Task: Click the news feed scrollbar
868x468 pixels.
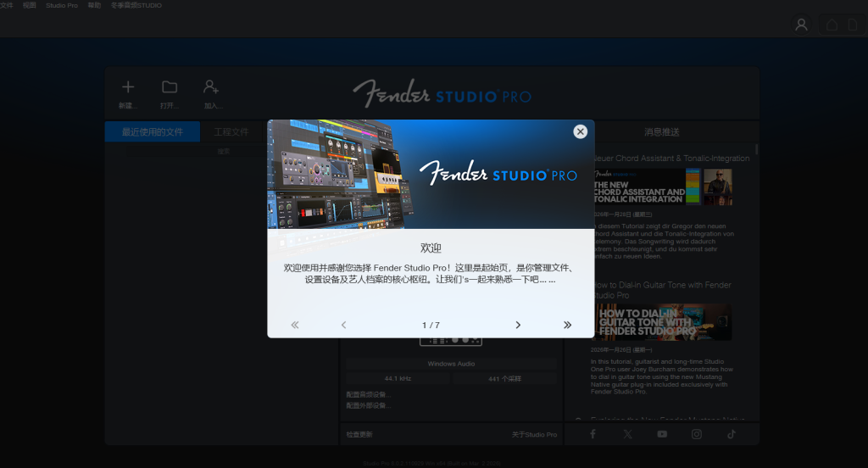Action: (756, 149)
